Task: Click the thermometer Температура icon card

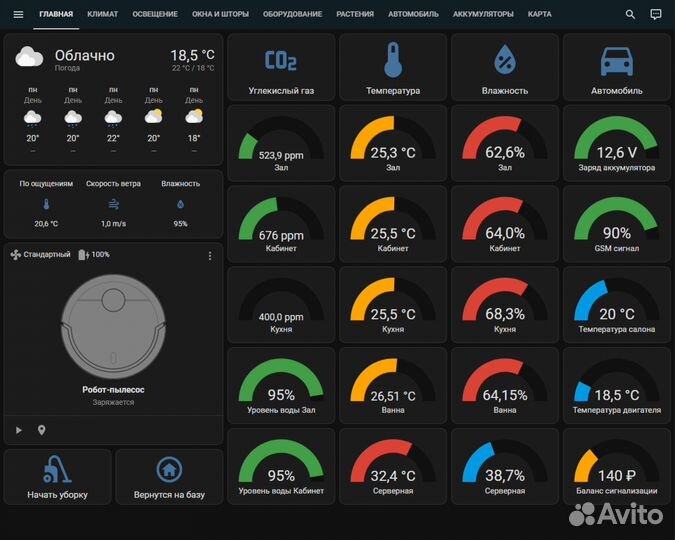Action: [393, 67]
